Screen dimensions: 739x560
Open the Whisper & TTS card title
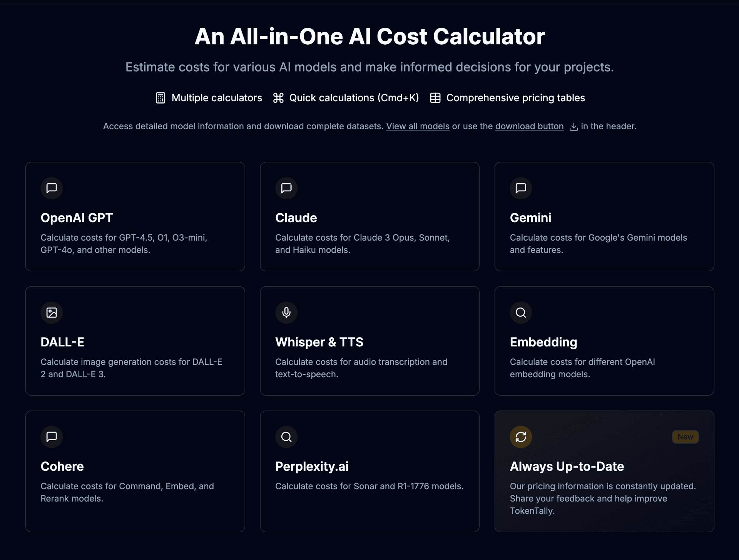pos(319,342)
